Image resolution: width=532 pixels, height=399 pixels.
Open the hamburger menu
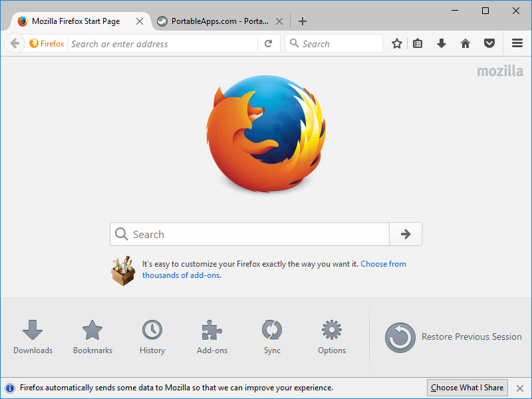click(x=517, y=44)
